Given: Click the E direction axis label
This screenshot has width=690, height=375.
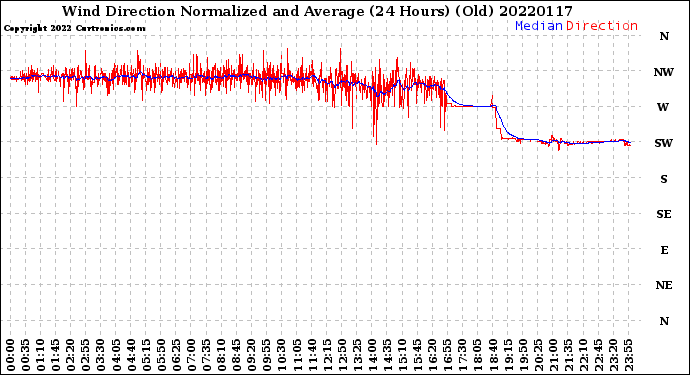Looking at the screenshot, I should (x=664, y=250).
